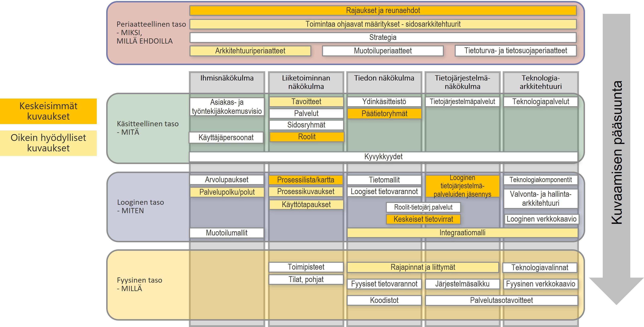644x327 pixels.
Task: Open Tietoturva- ja tietosuojaperiaatteet box
Action: 516,51
